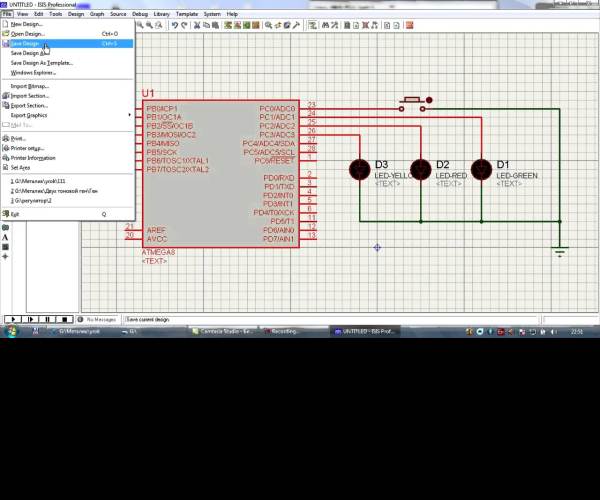This screenshot has height=500, width=600.
Task: Pause the simulation
Action: 47,319
